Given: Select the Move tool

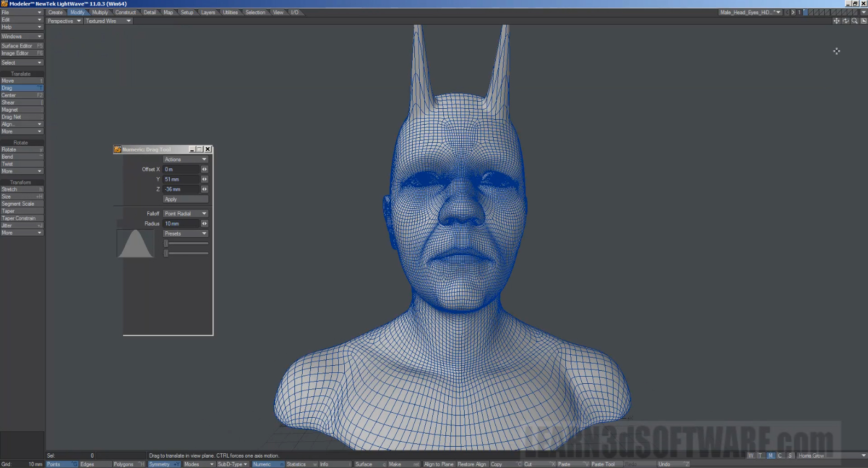Looking at the screenshot, I should (22, 81).
